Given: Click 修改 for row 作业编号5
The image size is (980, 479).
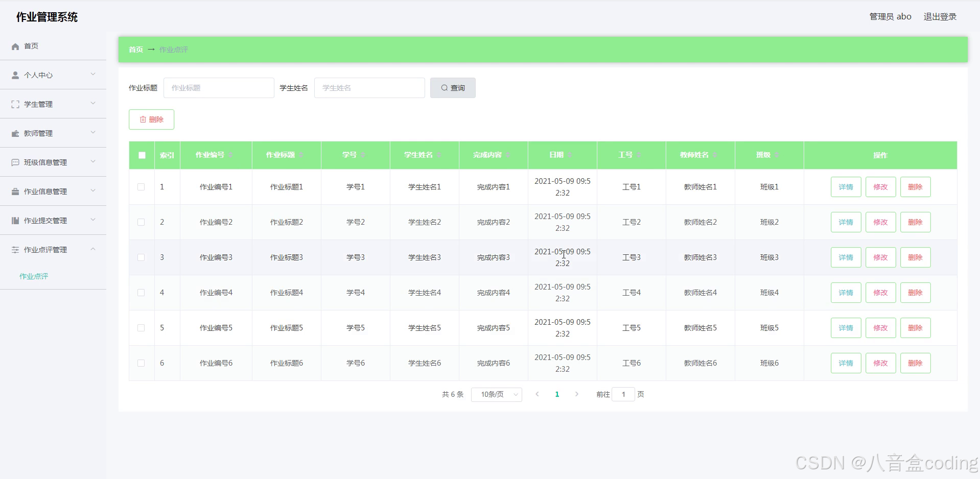Looking at the screenshot, I should [880, 328].
